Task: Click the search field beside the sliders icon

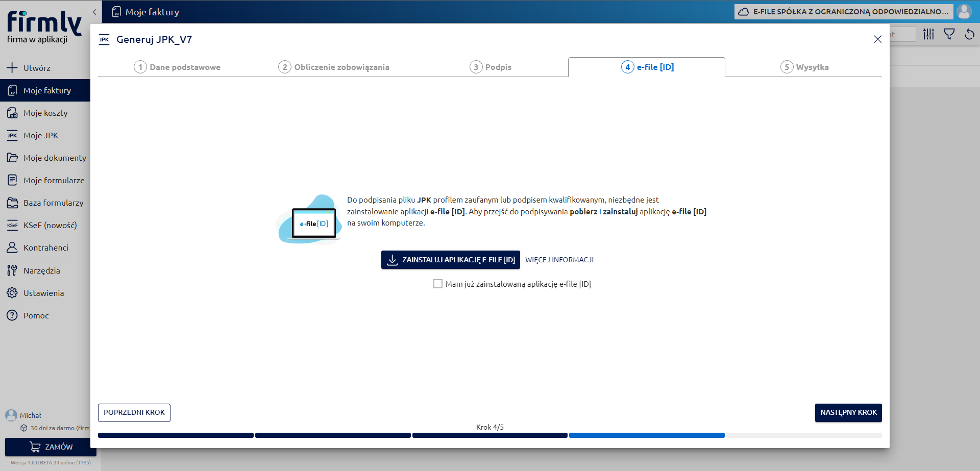Action: (x=902, y=34)
